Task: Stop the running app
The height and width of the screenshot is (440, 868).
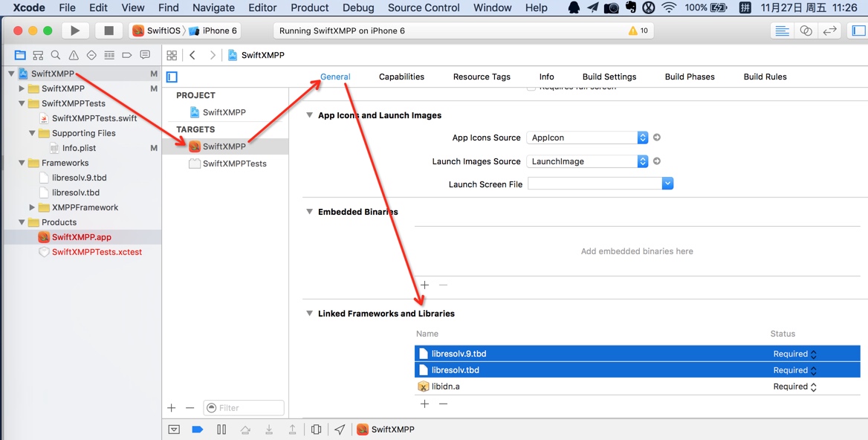Action: coord(108,30)
